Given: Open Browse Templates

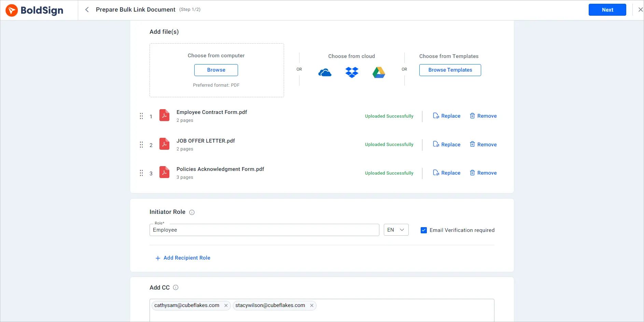Looking at the screenshot, I should click(x=450, y=70).
